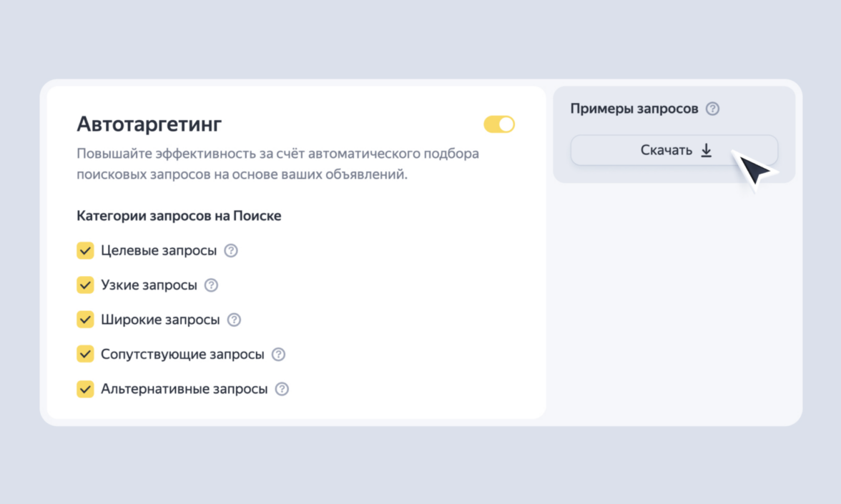
Task: Uncheck the Целевые запросы checkbox
Action: (85, 251)
